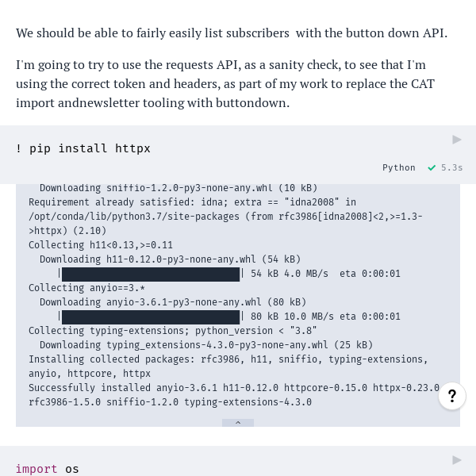Viewport: 476px width, 476px height.
Task: Click the Installing collected packages line
Action: pos(228,367)
